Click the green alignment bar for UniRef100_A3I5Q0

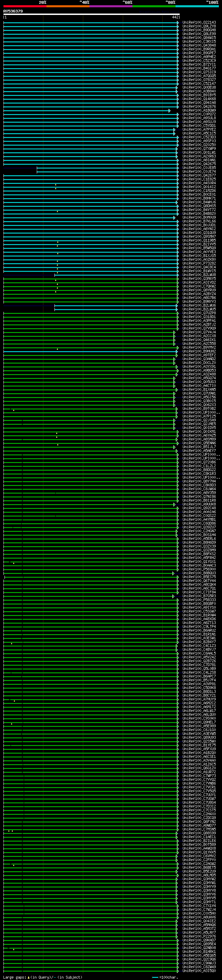point(91,971)
